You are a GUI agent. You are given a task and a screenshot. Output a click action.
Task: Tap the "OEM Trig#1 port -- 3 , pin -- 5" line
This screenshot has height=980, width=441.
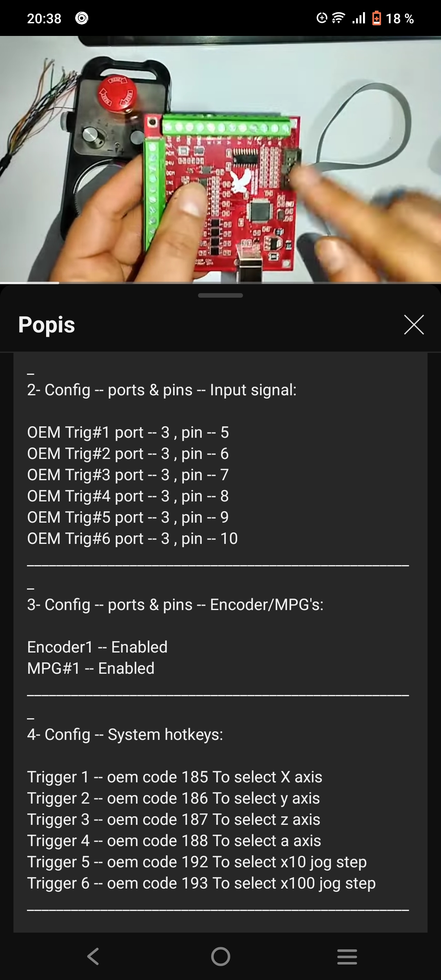128,432
